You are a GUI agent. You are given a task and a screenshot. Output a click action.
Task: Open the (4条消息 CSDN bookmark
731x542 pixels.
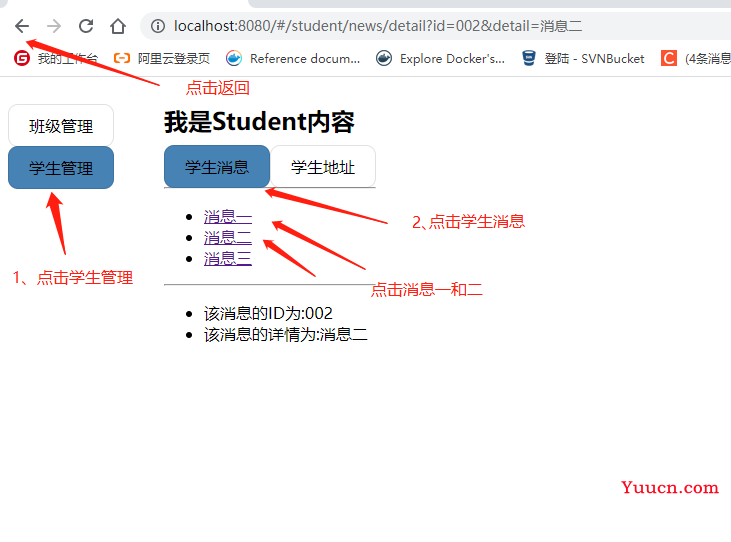click(696, 58)
